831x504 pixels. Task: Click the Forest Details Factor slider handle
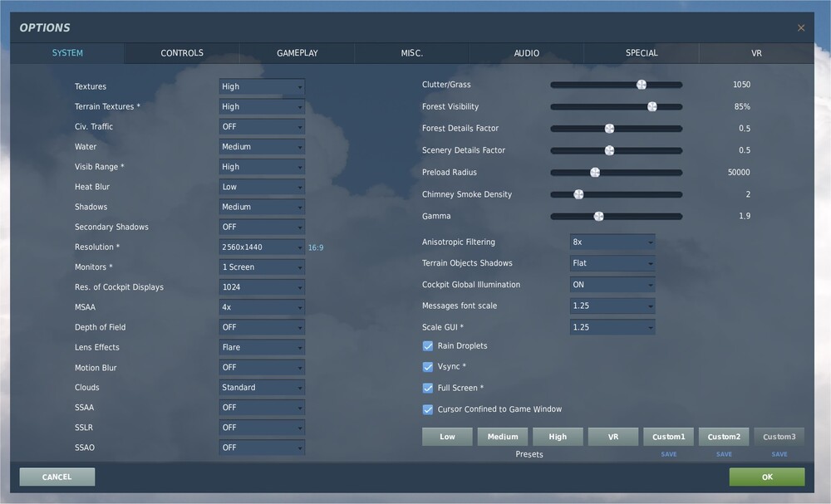point(609,129)
